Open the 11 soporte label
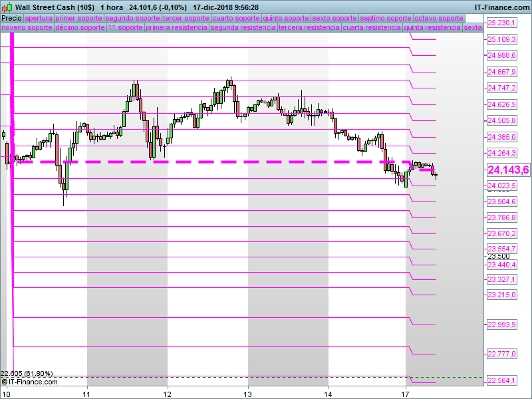This screenshot has height=399, width=532. [x=126, y=27]
